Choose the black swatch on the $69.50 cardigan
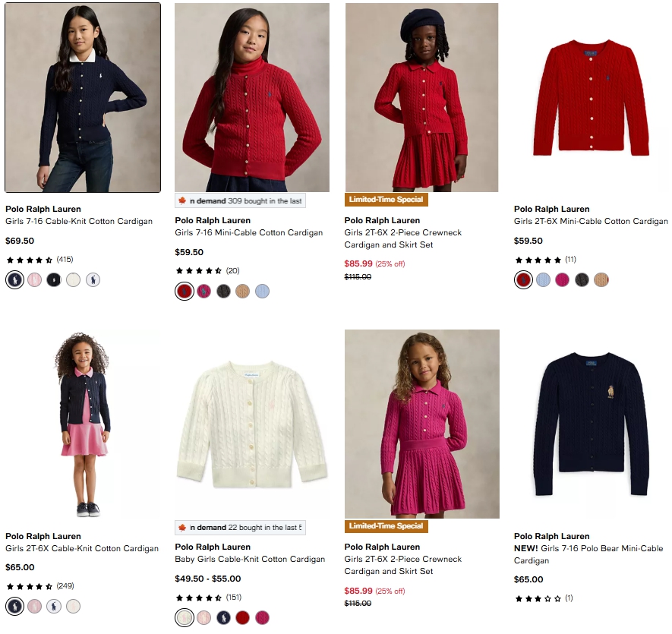Image resolution: width=672 pixels, height=634 pixels. click(53, 279)
